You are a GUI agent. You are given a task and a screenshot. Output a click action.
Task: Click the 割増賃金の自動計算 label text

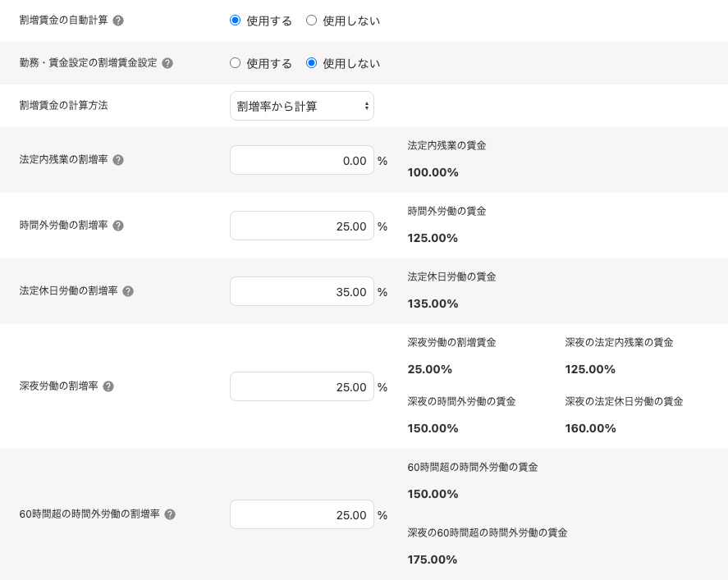(63, 20)
